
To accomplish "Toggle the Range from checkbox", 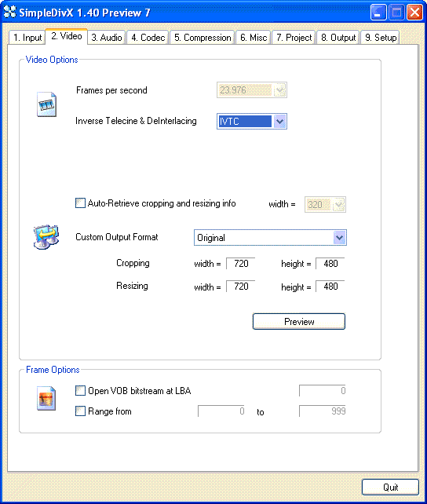I will point(80,411).
